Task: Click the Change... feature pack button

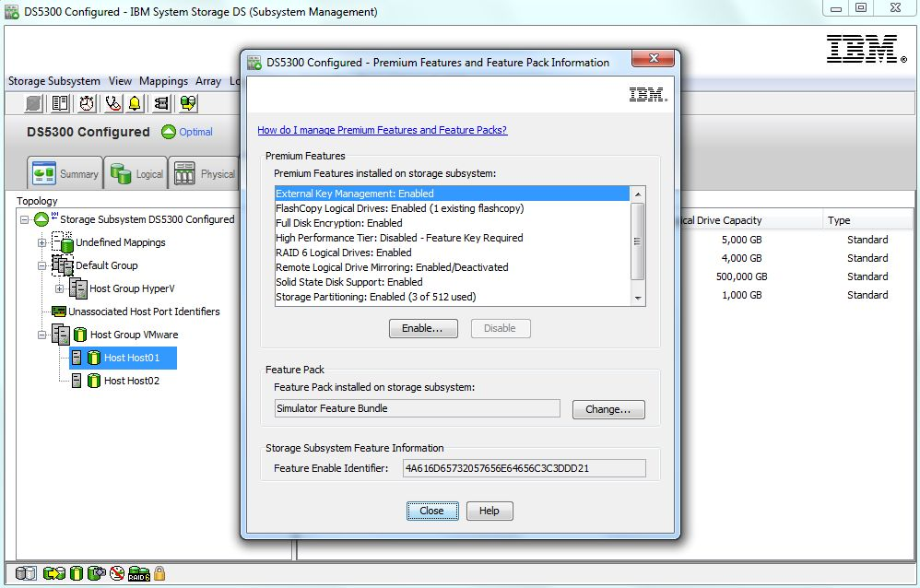Action: [608, 409]
